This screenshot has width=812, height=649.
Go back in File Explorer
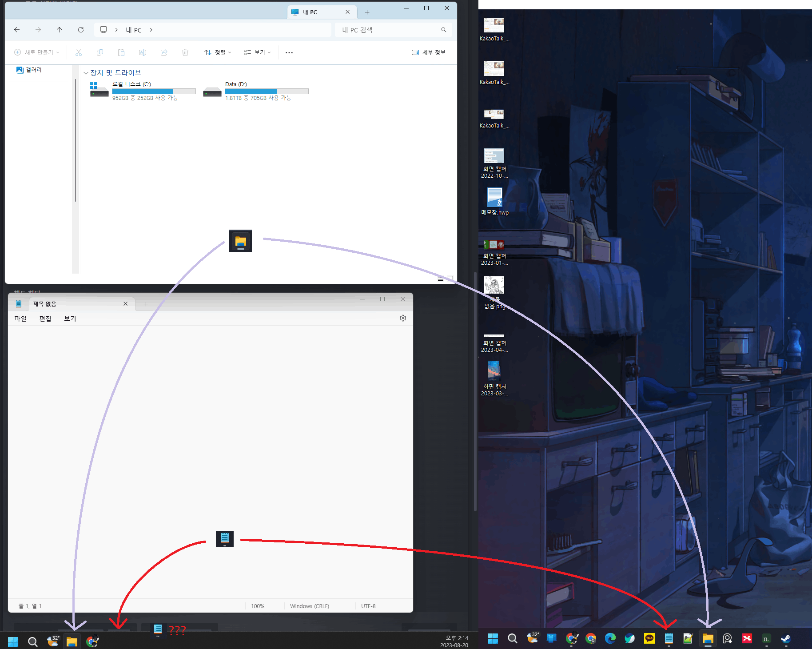pos(17,30)
